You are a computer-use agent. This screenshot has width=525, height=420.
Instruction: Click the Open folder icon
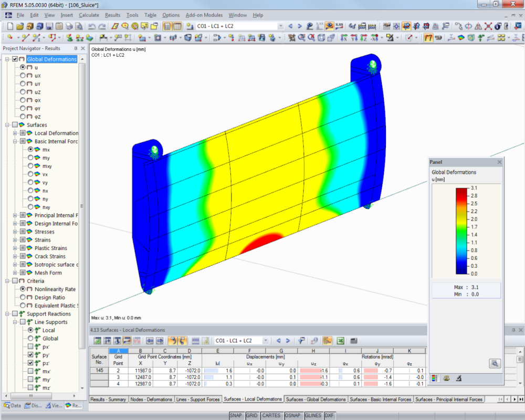[x=20, y=26]
